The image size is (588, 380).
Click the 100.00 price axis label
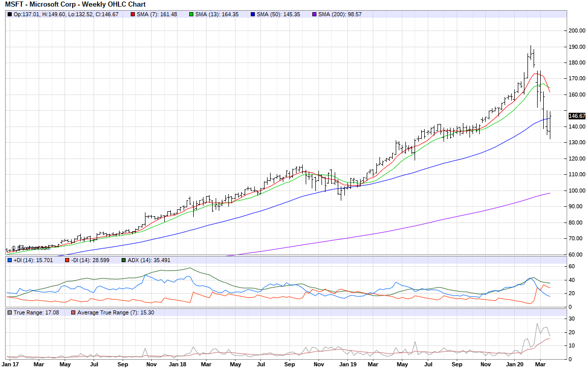[577, 191]
